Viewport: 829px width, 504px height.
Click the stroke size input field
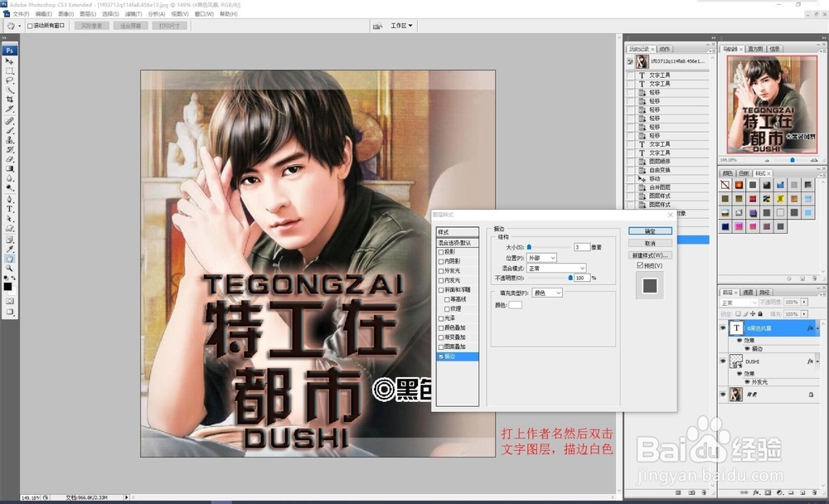[x=582, y=247]
